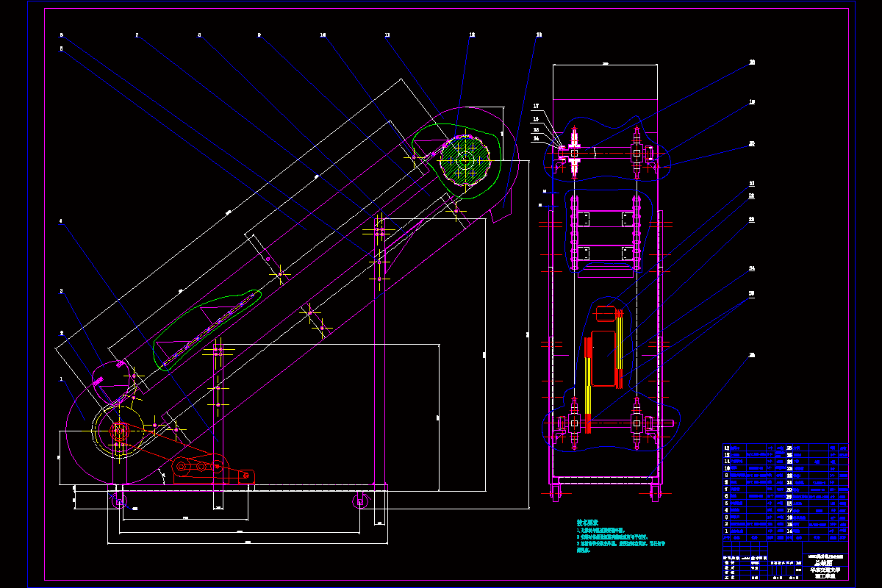Select part balloon number 1

62,380
